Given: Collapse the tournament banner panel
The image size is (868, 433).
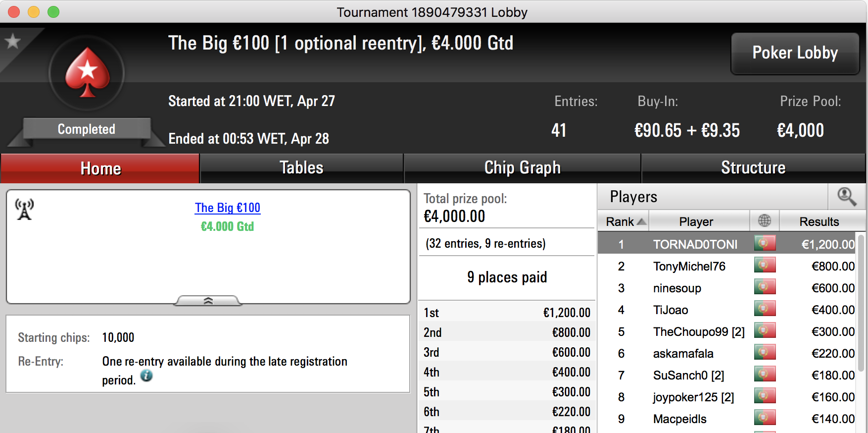Looking at the screenshot, I should point(208,301).
